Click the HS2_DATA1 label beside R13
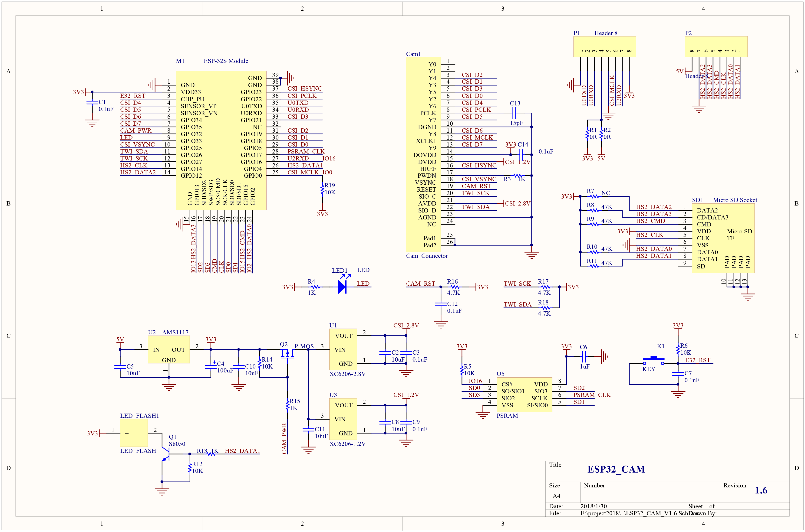The height and width of the screenshot is (532, 805). [242, 450]
